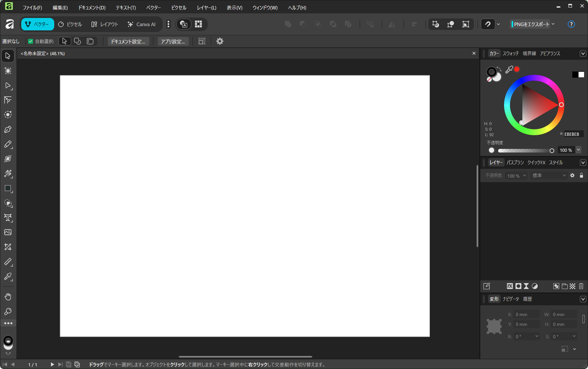
Task: Select the Place Image tool
Action: [x=8, y=232]
